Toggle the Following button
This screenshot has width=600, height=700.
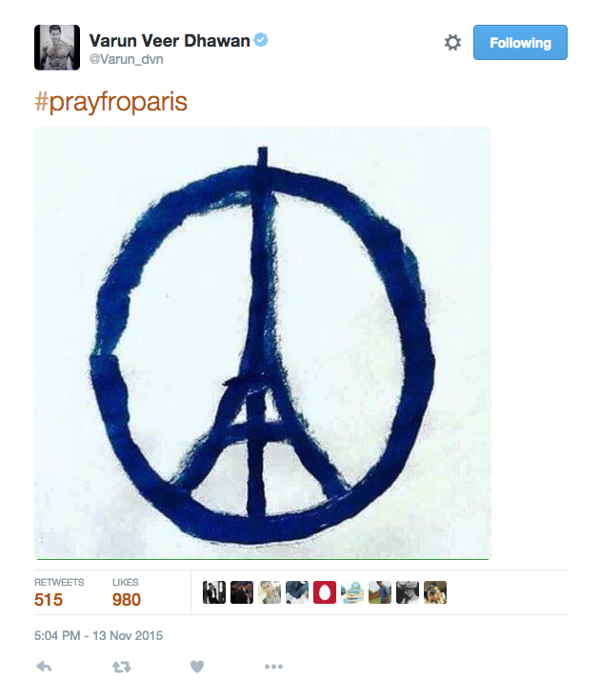point(520,43)
